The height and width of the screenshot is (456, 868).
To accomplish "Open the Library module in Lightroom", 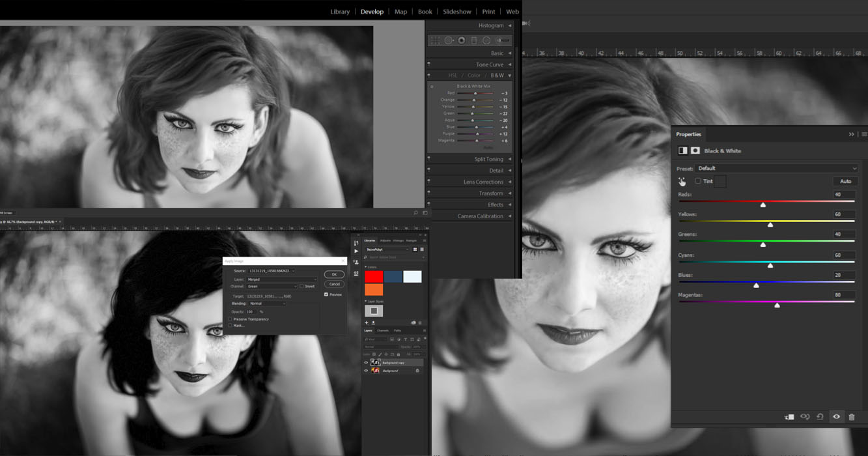I will tap(340, 12).
